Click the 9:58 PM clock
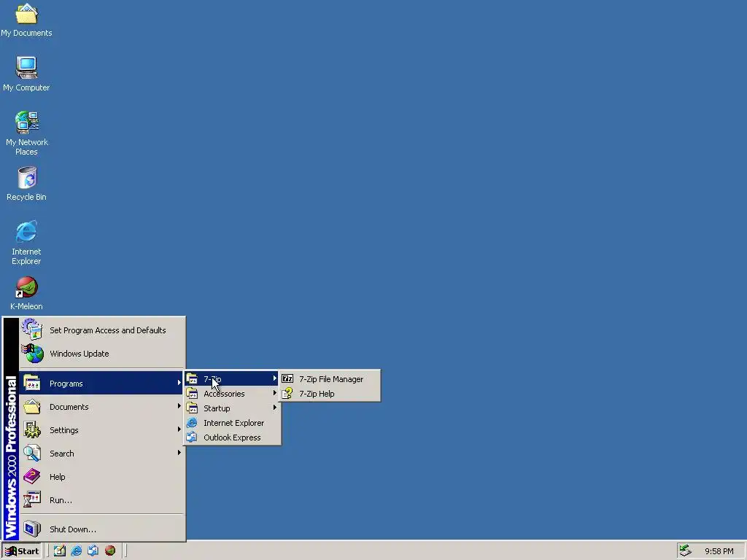Image resolution: width=747 pixels, height=560 pixels. tap(719, 551)
